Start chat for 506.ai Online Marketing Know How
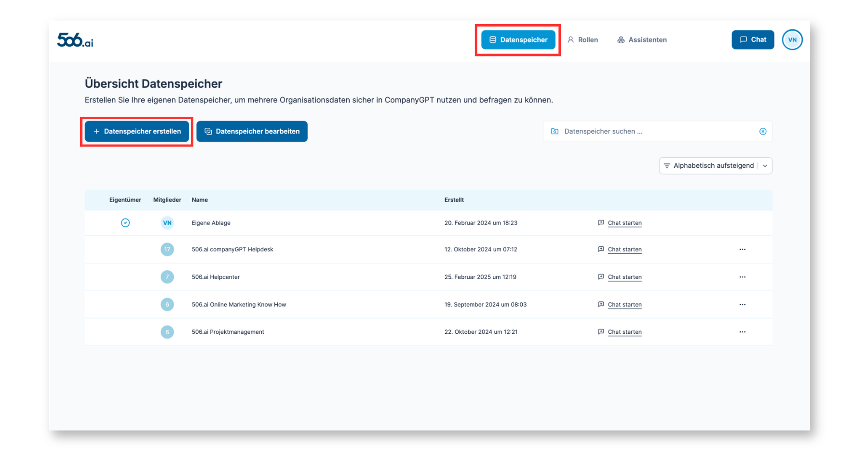 coord(624,304)
